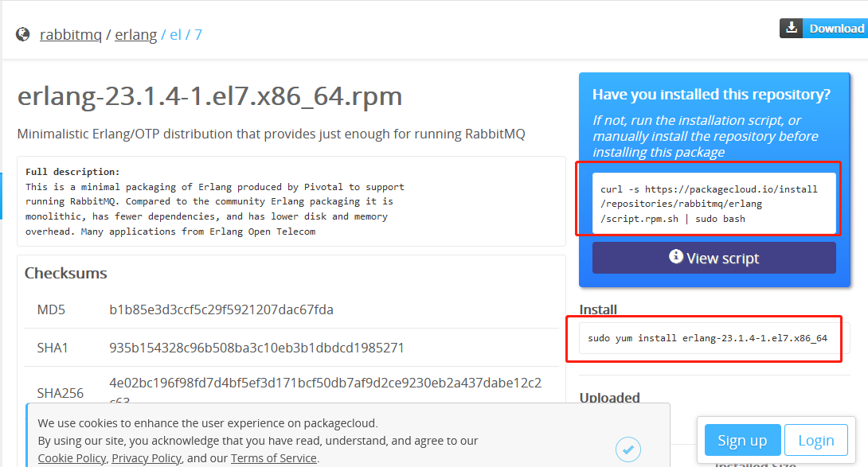This screenshot has height=467, width=868.
Task: Select the curl installation script command box
Action: (713, 202)
